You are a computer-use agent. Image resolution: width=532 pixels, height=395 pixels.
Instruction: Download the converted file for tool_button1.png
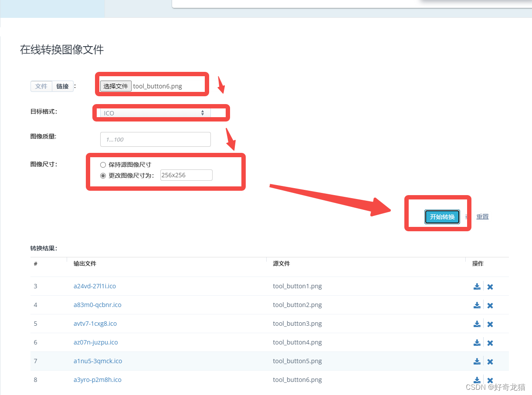pyautogui.click(x=477, y=286)
